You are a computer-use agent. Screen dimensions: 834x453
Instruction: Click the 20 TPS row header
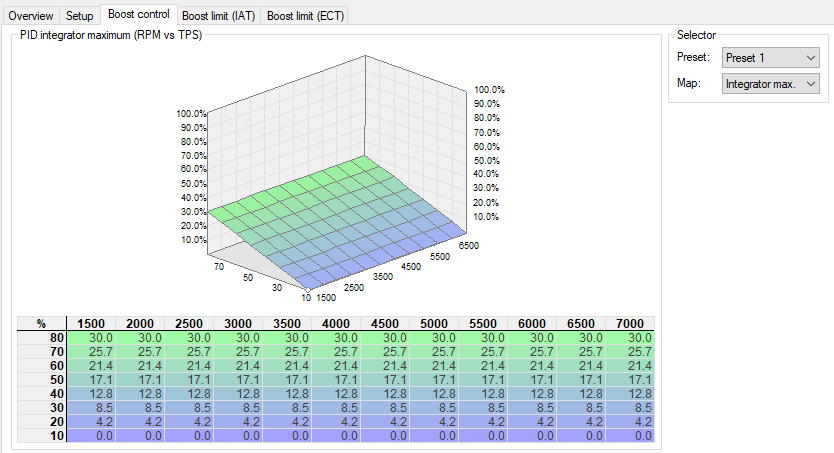[42, 422]
